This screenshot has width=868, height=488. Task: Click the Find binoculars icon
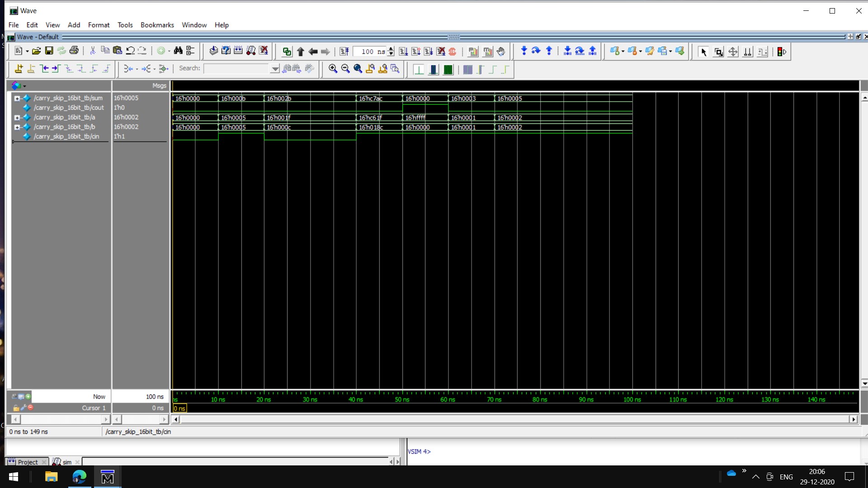pos(178,51)
